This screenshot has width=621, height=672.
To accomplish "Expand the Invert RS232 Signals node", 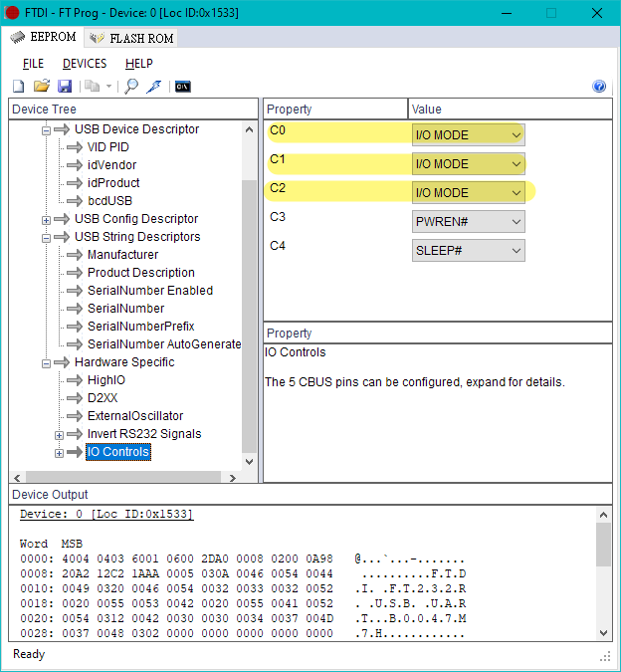I will [59, 434].
